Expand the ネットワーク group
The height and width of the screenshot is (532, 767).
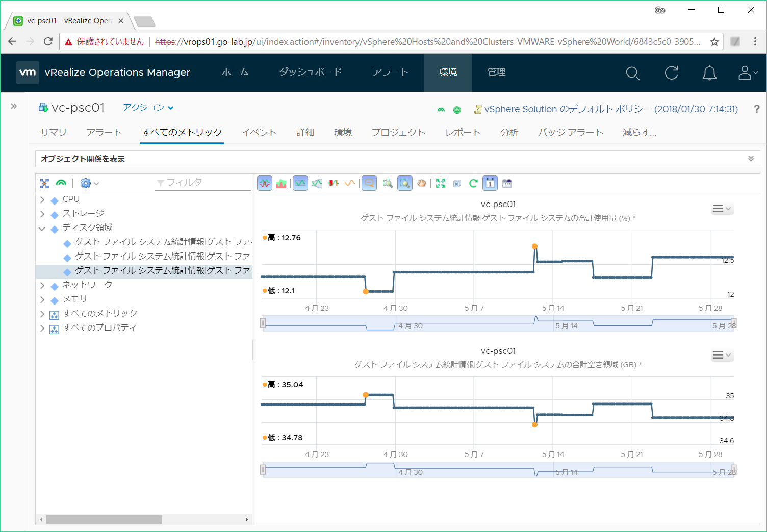42,285
